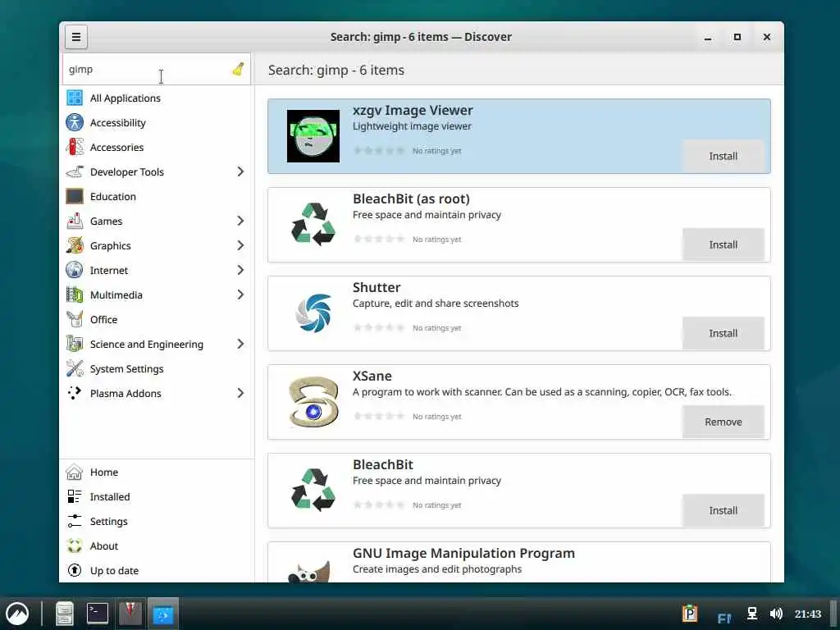The width and height of the screenshot is (840, 630).
Task: Click the Settings sliders icon
Action: pyautogui.click(x=75, y=521)
